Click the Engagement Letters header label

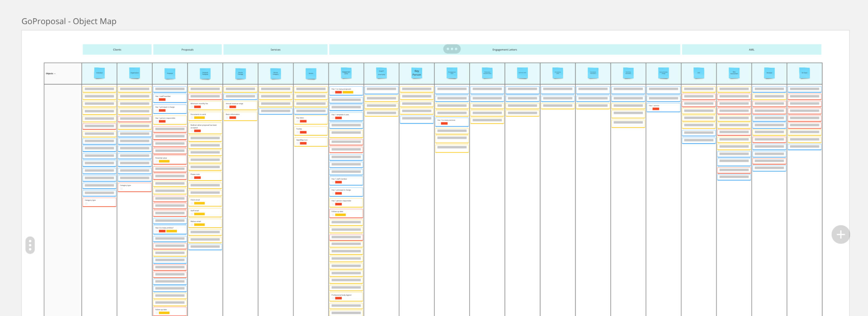click(x=505, y=50)
